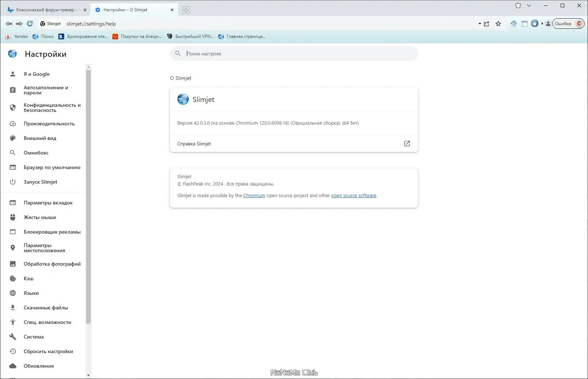Open the Покупки на Aliexpr... bookmark
This screenshot has height=379, width=588.
point(137,36)
